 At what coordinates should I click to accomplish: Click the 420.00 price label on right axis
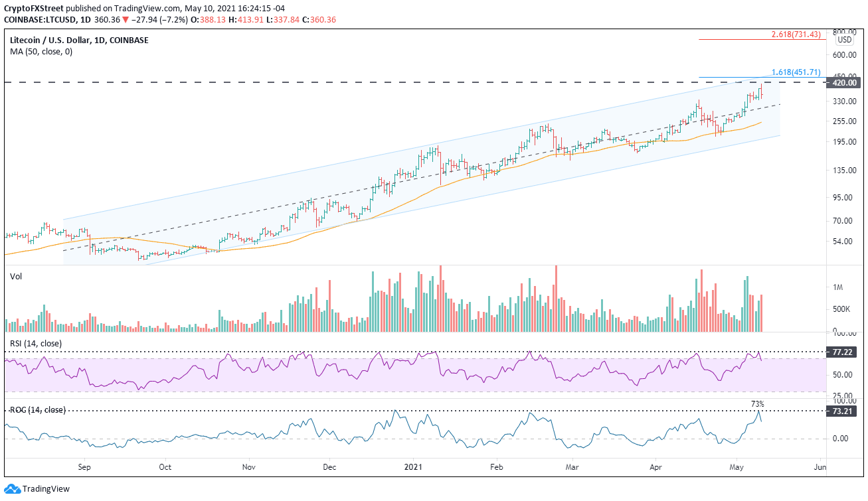(x=843, y=83)
